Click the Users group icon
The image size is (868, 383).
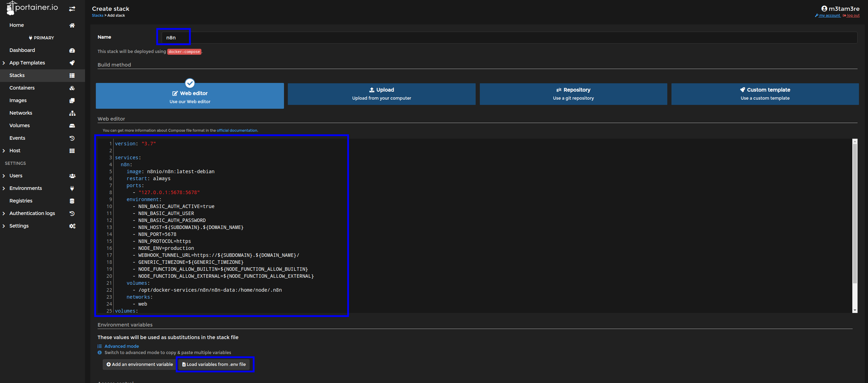click(x=72, y=176)
